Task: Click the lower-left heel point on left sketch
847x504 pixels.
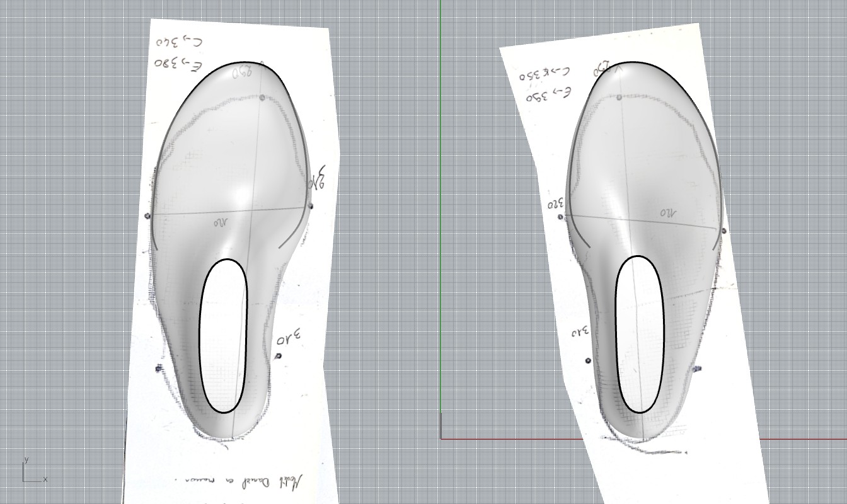Action: pyautogui.click(x=159, y=368)
